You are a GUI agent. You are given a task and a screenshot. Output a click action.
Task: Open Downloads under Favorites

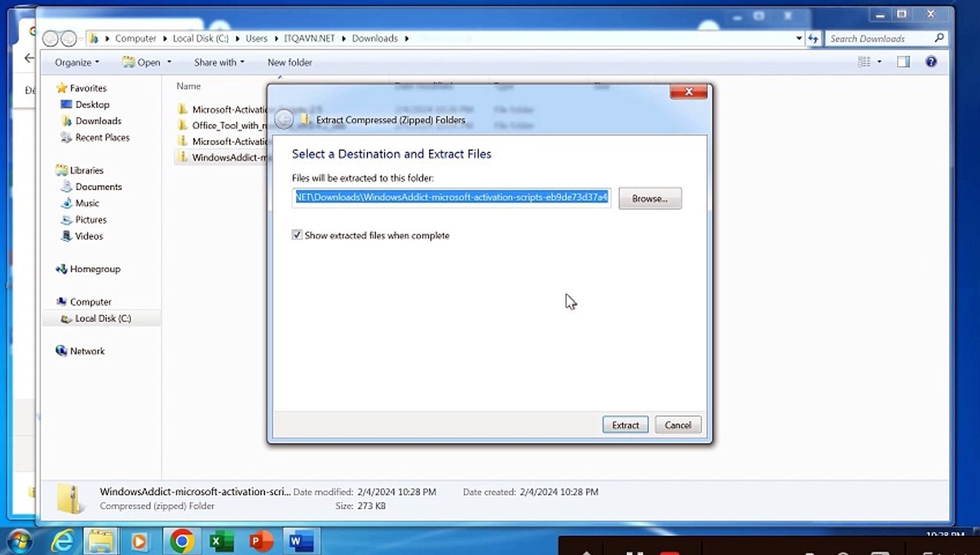(x=98, y=121)
